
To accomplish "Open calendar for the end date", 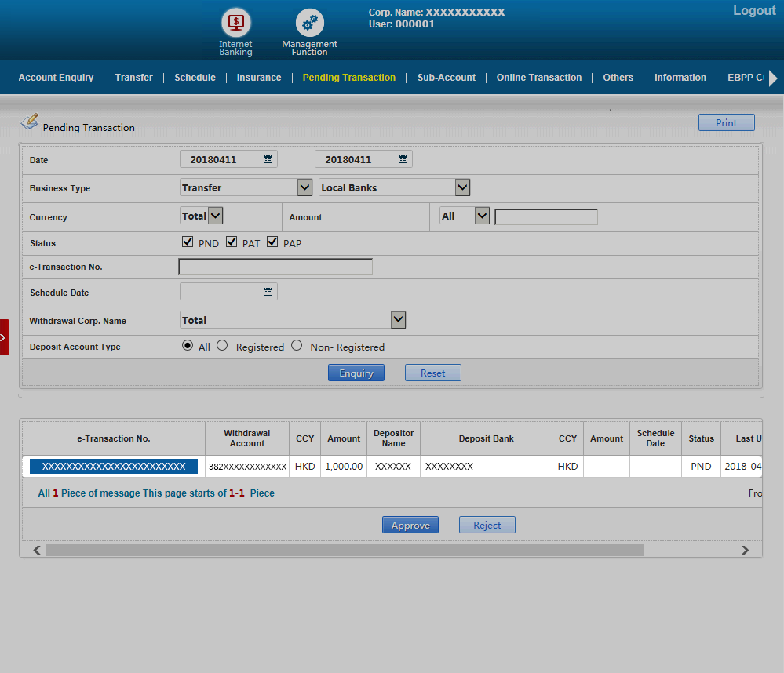I will 403,159.
